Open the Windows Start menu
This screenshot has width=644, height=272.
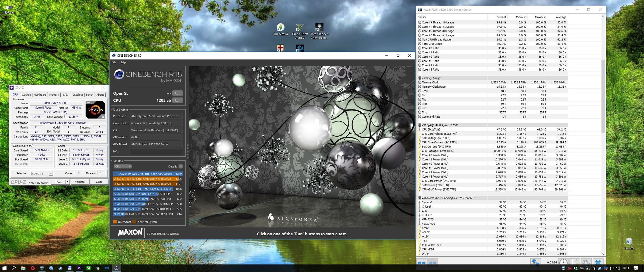point(4,268)
